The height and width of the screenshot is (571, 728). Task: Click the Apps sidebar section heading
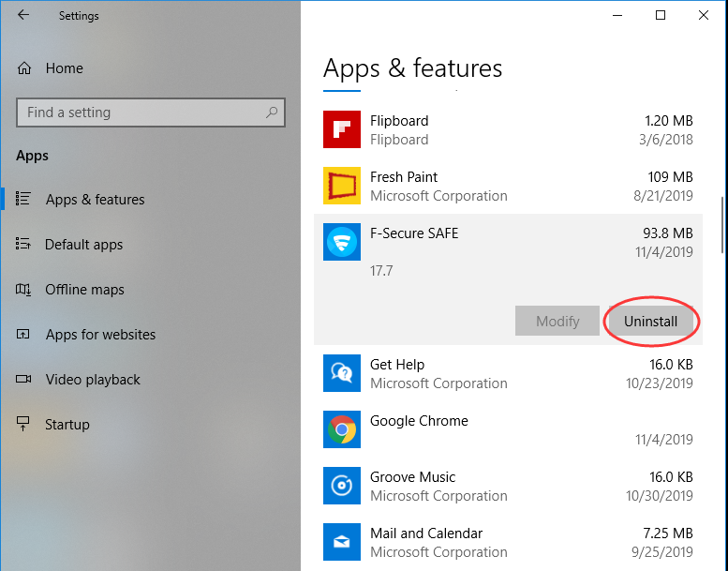coord(32,156)
